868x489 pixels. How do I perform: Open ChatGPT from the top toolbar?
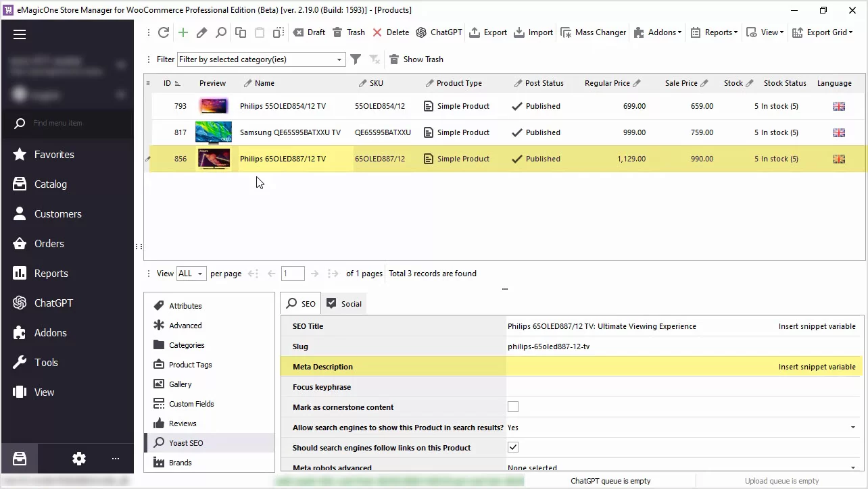tap(439, 32)
